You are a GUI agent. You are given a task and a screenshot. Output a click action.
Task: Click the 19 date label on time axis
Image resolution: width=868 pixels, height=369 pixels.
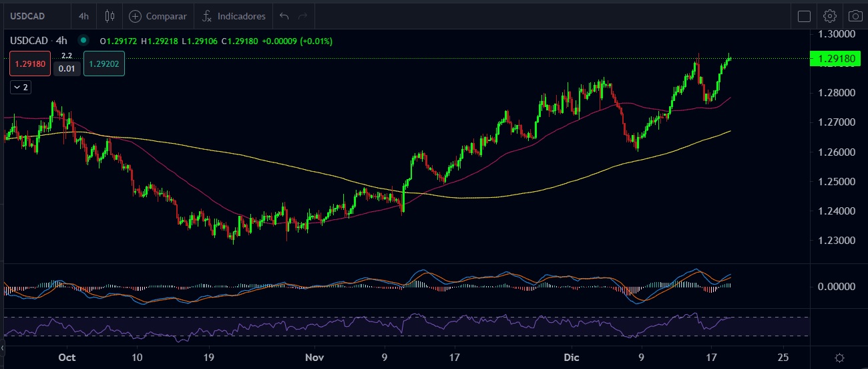click(x=208, y=358)
